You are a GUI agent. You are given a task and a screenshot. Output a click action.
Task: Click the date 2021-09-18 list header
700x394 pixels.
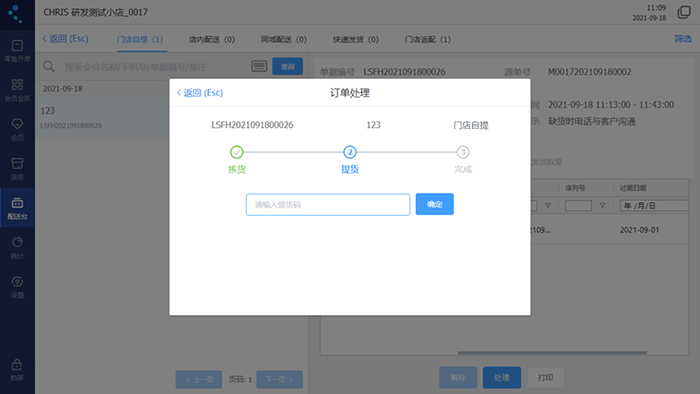[62, 89]
